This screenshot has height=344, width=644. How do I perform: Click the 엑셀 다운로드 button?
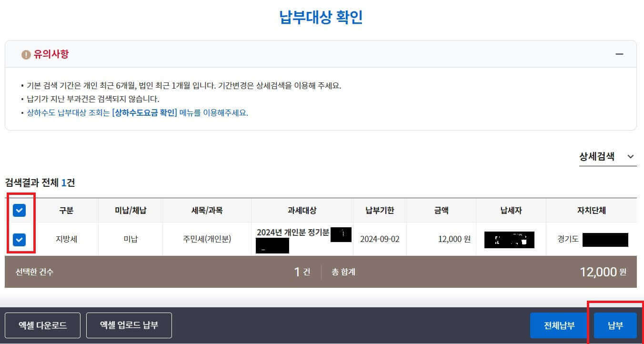[x=42, y=325]
